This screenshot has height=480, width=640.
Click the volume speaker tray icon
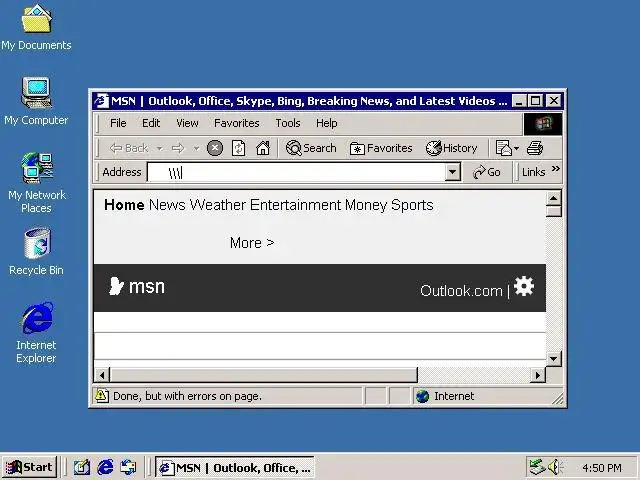click(x=555, y=467)
